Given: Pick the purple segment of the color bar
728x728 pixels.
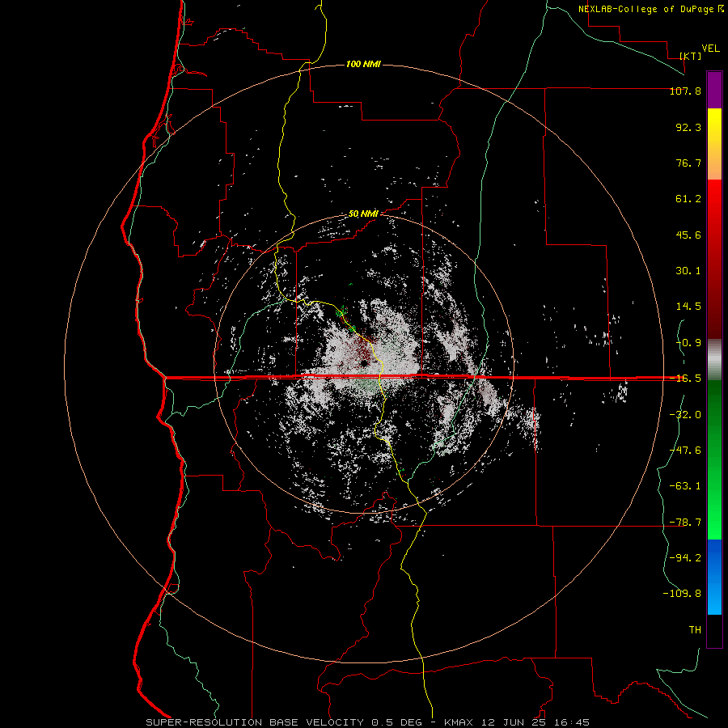Looking at the screenshot, I should pyautogui.click(x=714, y=90).
